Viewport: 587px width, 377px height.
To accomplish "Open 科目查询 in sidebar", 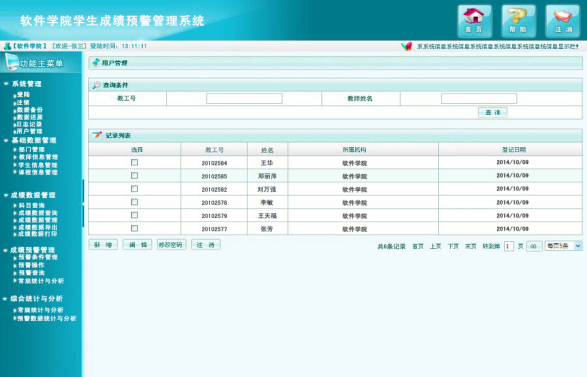I will [x=31, y=206].
